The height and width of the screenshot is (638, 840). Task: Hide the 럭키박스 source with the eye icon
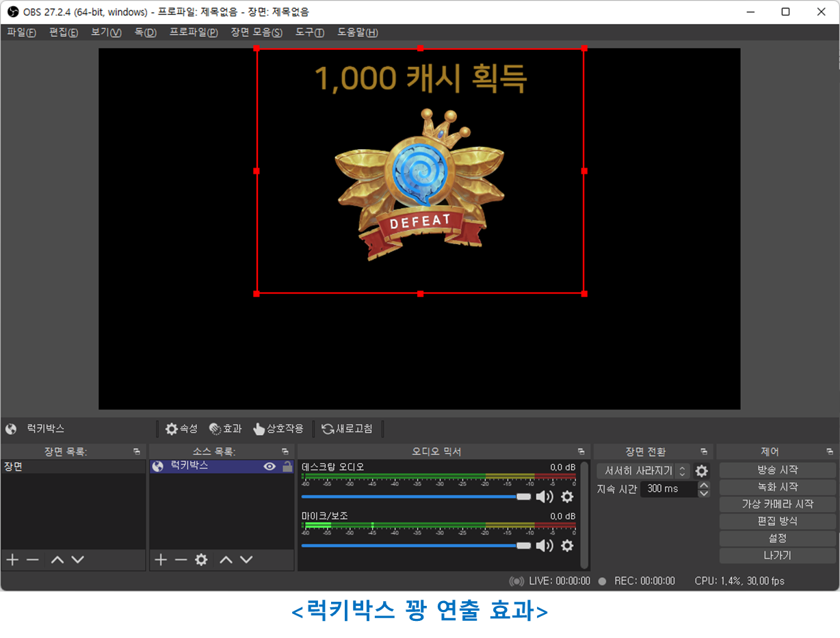pos(270,466)
